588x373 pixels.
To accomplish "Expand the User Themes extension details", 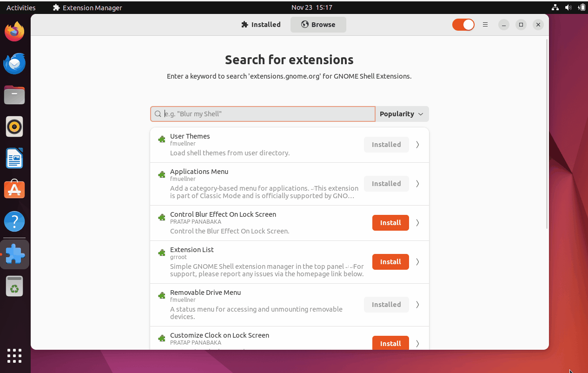I will click(417, 145).
